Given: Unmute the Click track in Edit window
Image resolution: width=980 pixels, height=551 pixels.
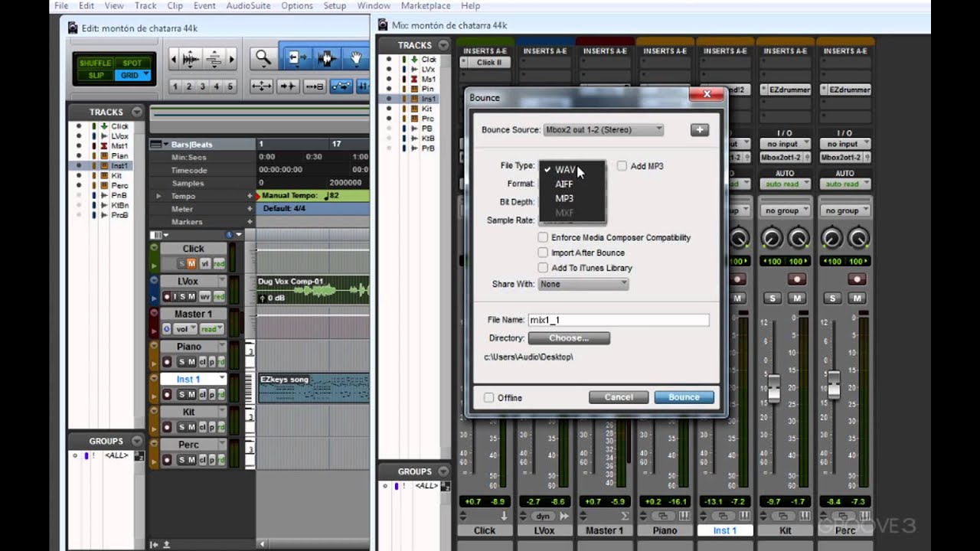Looking at the screenshot, I should 193,264.
